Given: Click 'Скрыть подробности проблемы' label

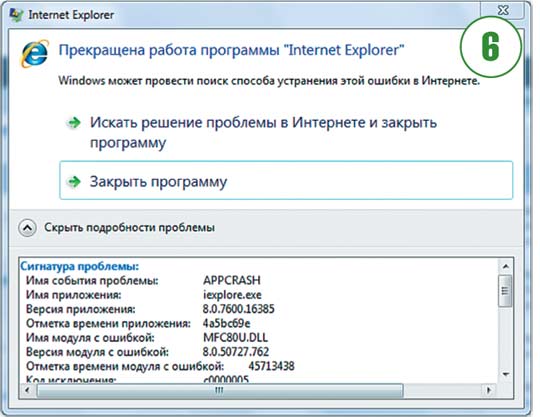Looking at the screenshot, I should click(129, 228).
